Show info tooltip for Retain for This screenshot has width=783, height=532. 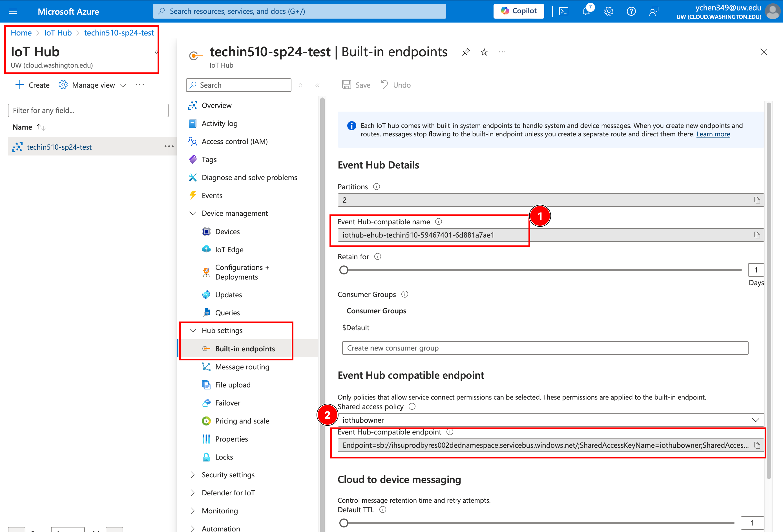(x=378, y=257)
